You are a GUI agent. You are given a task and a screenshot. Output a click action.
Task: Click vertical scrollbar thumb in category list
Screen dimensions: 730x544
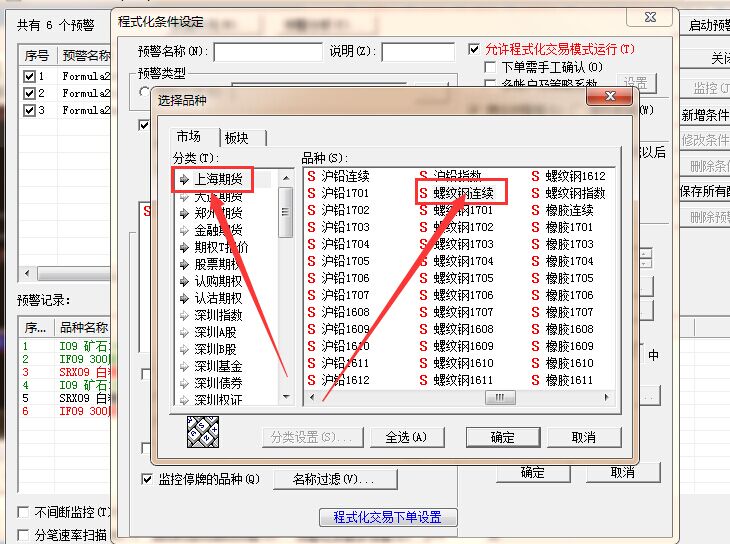285,212
